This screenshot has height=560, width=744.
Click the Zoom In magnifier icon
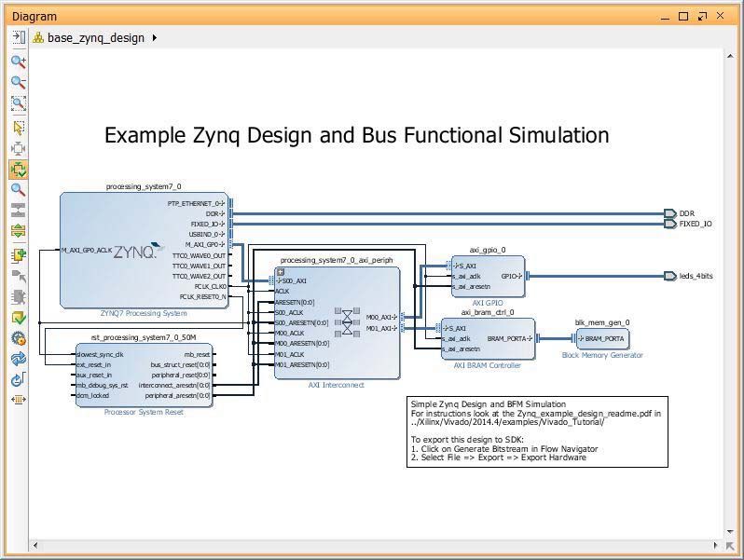coord(18,61)
